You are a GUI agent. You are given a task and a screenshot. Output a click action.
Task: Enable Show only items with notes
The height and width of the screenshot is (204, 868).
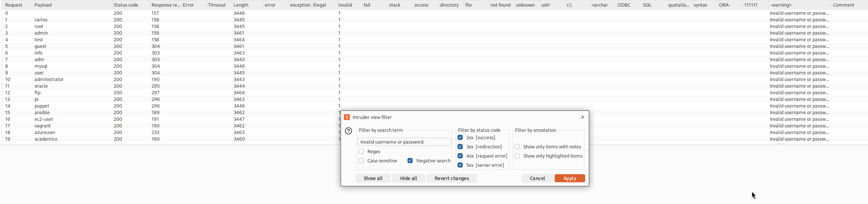517,147
